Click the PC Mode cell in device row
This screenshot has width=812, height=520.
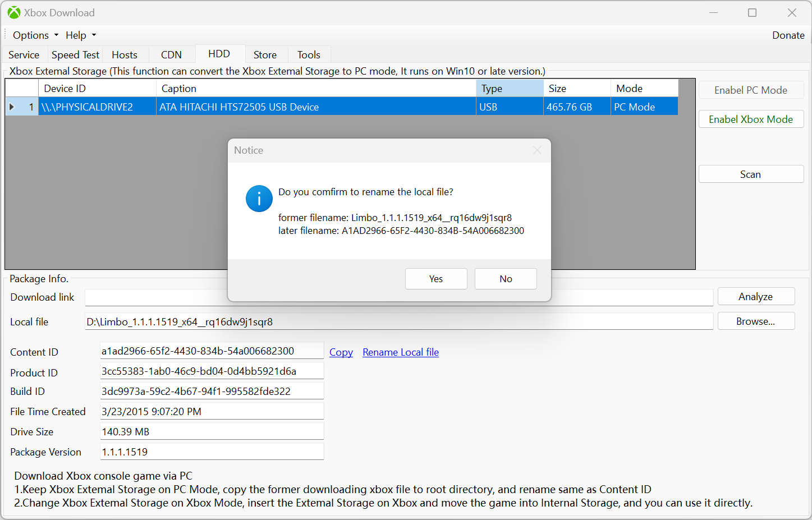(x=644, y=107)
